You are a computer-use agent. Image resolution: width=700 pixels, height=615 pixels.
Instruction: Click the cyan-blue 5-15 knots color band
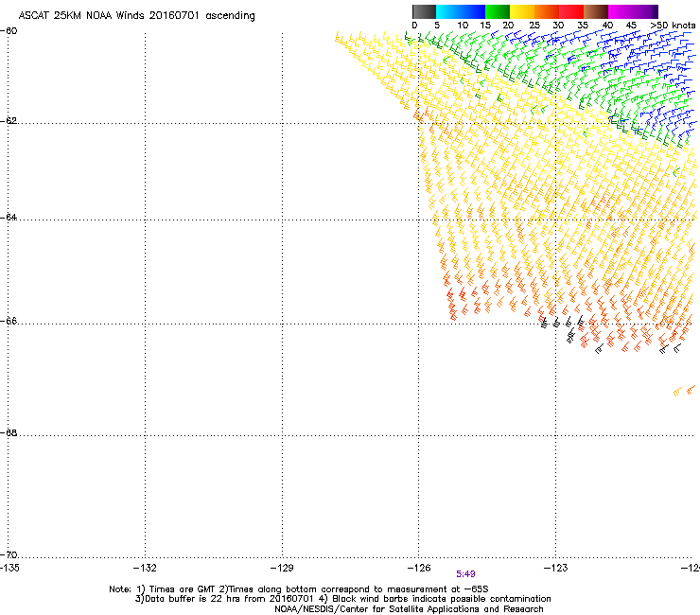coord(461,11)
